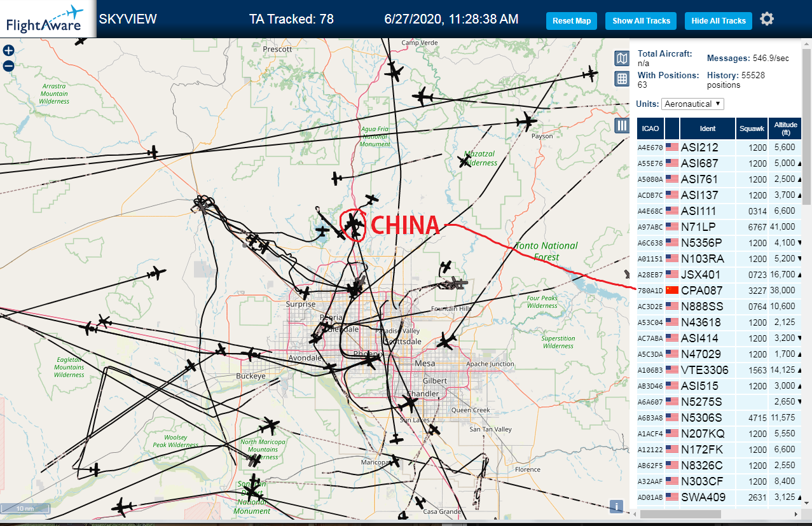
Task: Click the US flag in SWA409 row
Action: [x=671, y=497]
